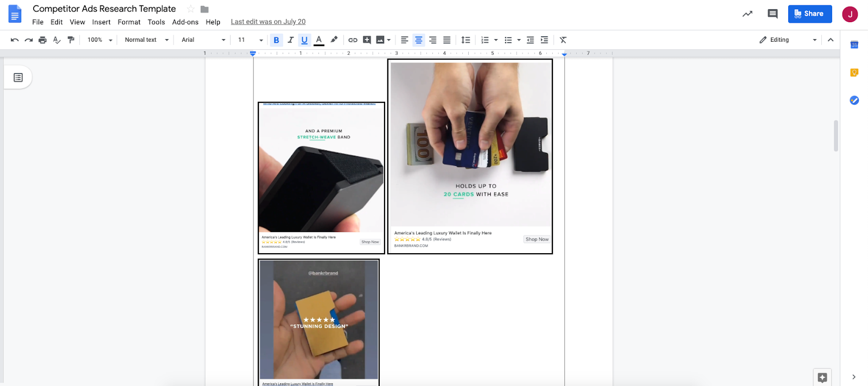868x386 pixels.
Task: Open the Add-ons menu
Action: [x=185, y=22]
